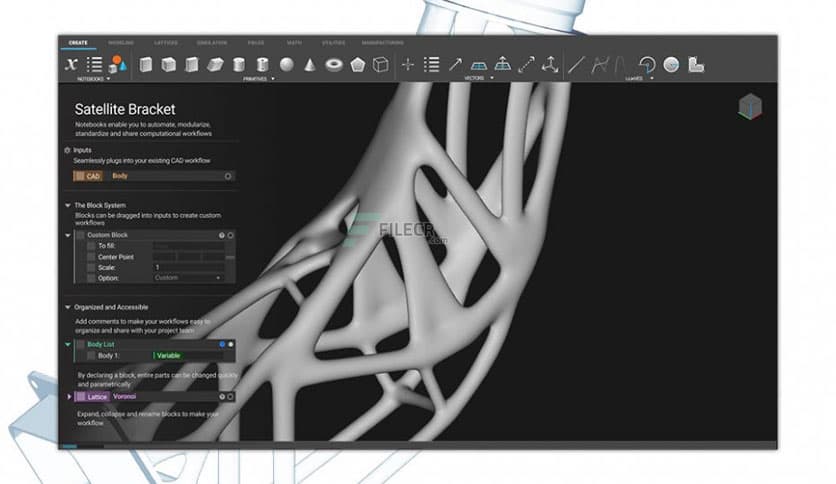Switch to the Create tab

[78, 43]
